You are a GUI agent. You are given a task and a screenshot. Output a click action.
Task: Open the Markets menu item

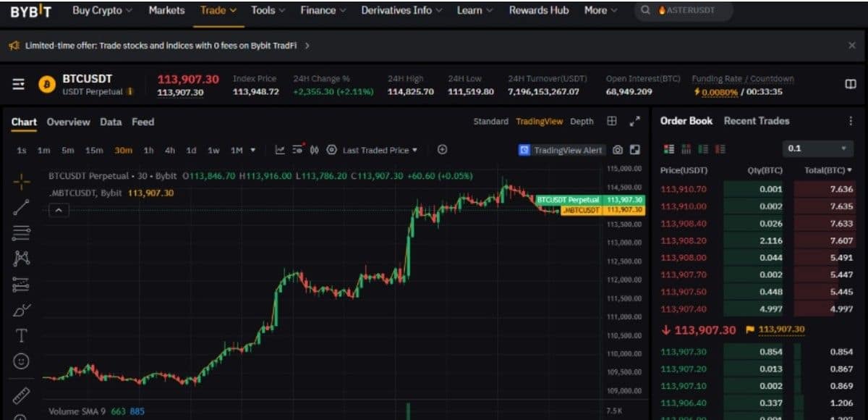pyautogui.click(x=166, y=11)
